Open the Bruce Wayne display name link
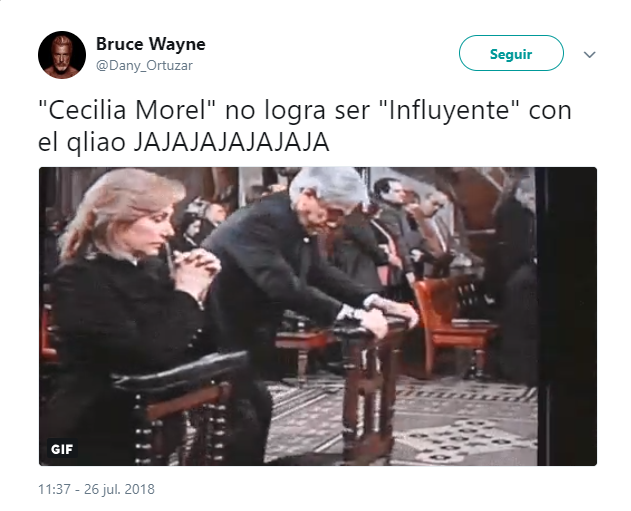The width and height of the screenshot is (631, 511). 151,44
